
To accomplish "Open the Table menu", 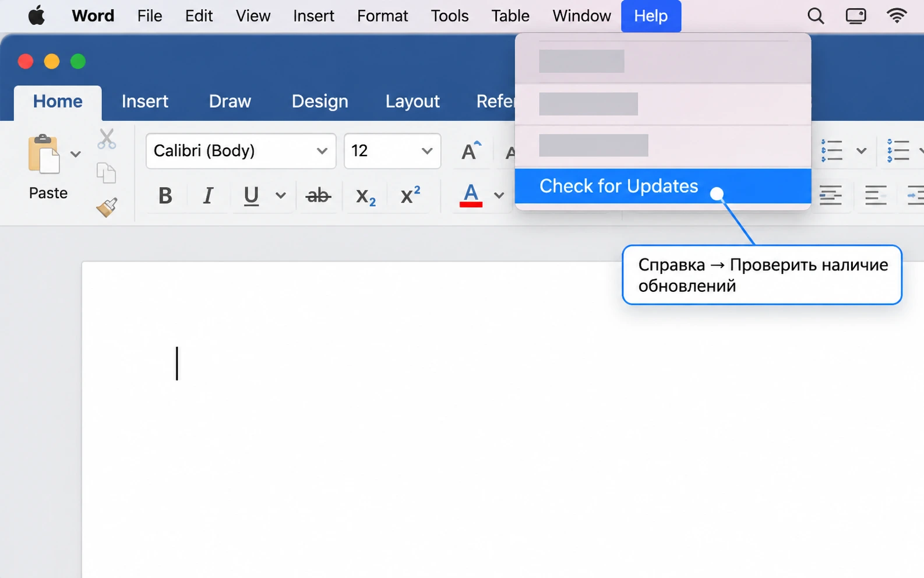I will click(510, 16).
